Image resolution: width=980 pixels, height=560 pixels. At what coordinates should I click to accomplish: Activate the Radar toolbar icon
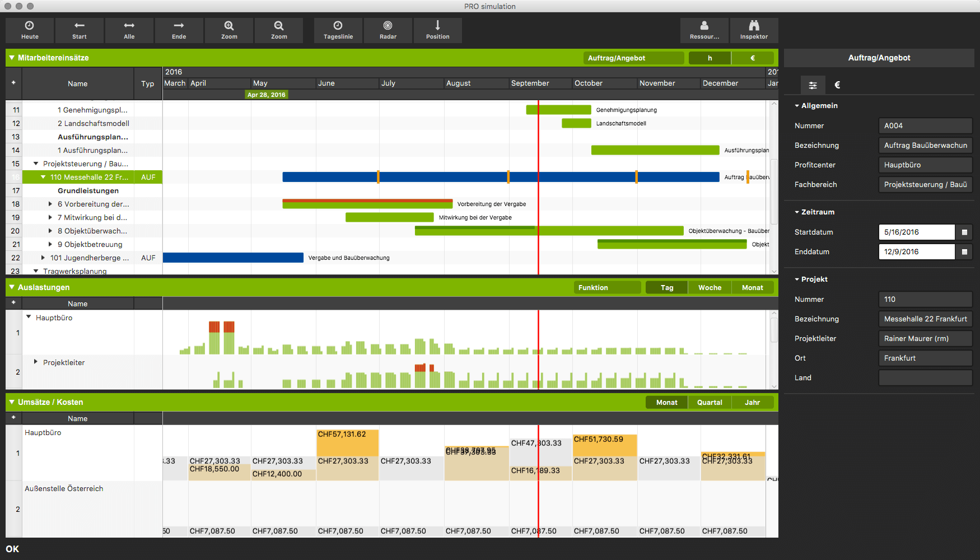[388, 26]
